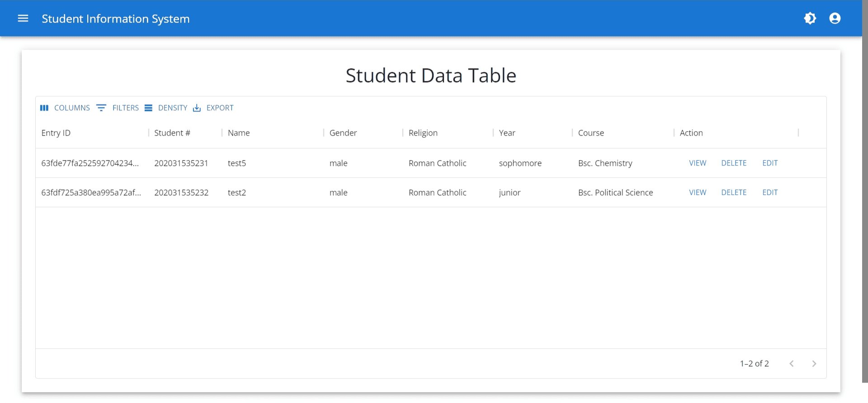Screen dimensions: 868x403
Task: Open the Columns visibility panel
Action: point(65,108)
